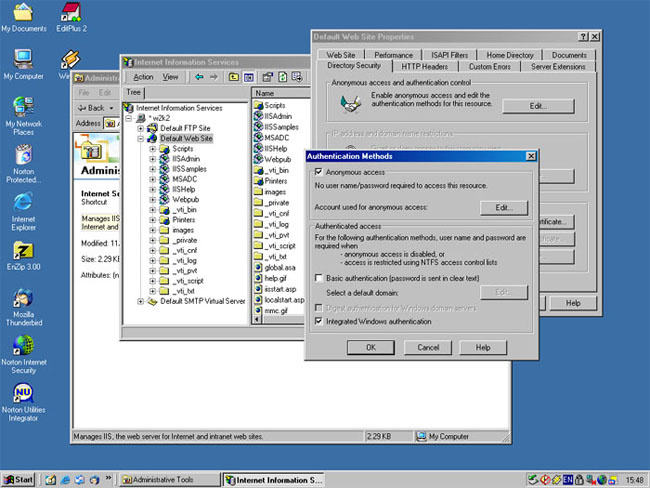Select the EnZip 3.00 desktop icon

[x=23, y=250]
